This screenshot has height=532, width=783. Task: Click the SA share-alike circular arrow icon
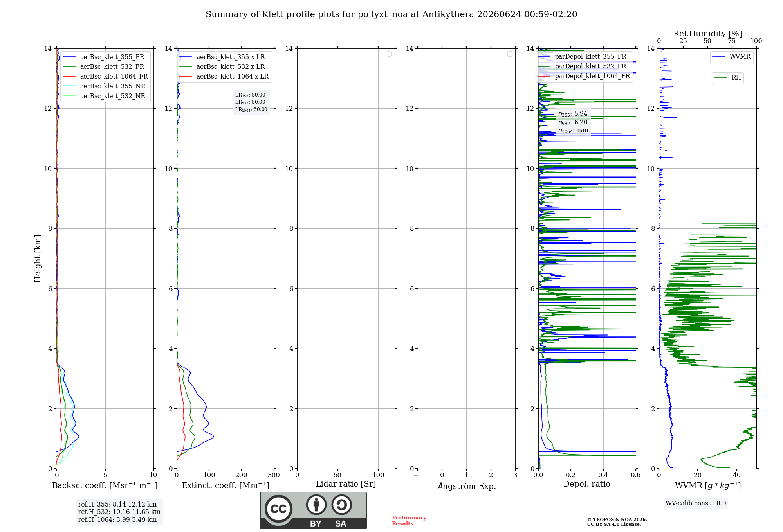[x=341, y=505]
